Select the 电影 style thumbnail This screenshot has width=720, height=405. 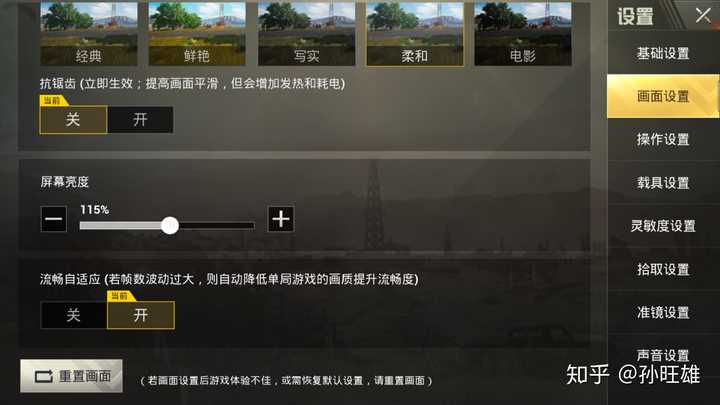(x=523, y=34)
